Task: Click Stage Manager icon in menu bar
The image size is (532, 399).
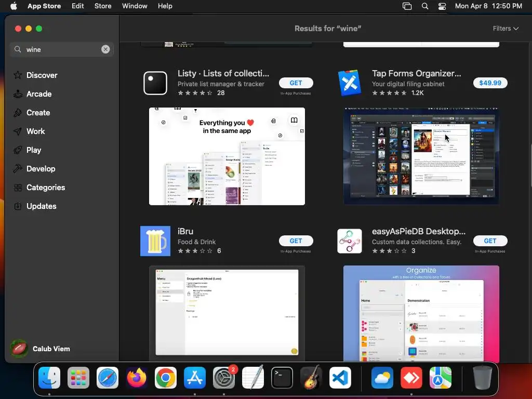Action: tap(407, 6)
